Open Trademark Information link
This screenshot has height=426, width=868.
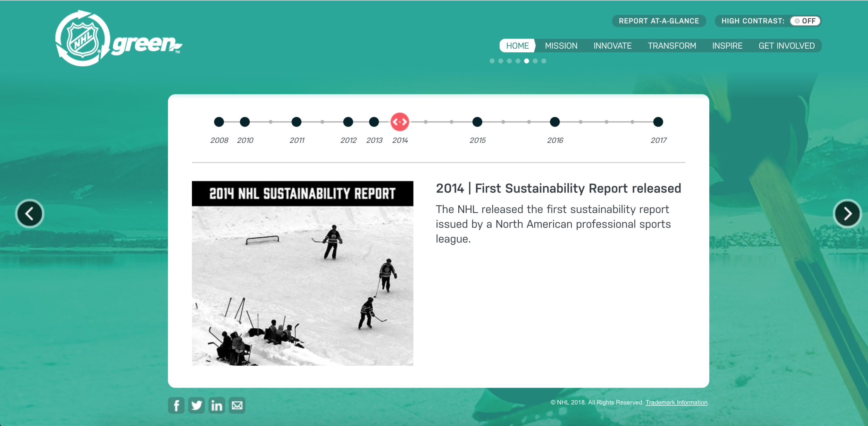coord(676,402)
